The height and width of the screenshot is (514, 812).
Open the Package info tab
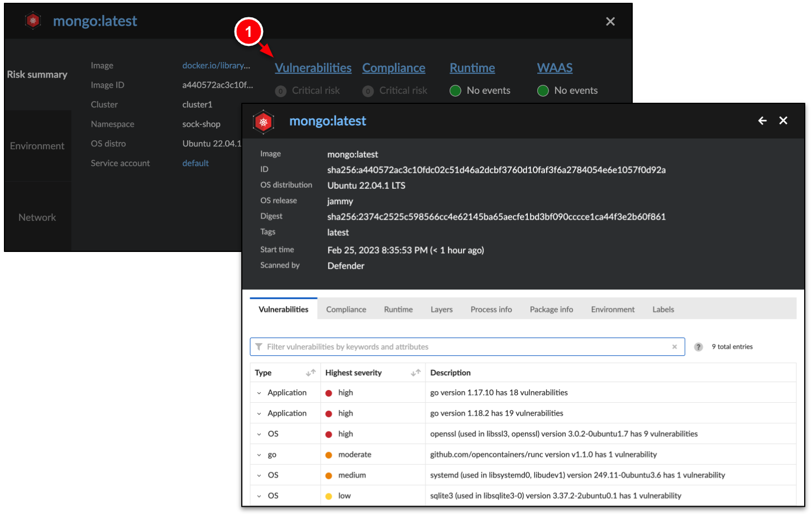click(x=552, y=309)
